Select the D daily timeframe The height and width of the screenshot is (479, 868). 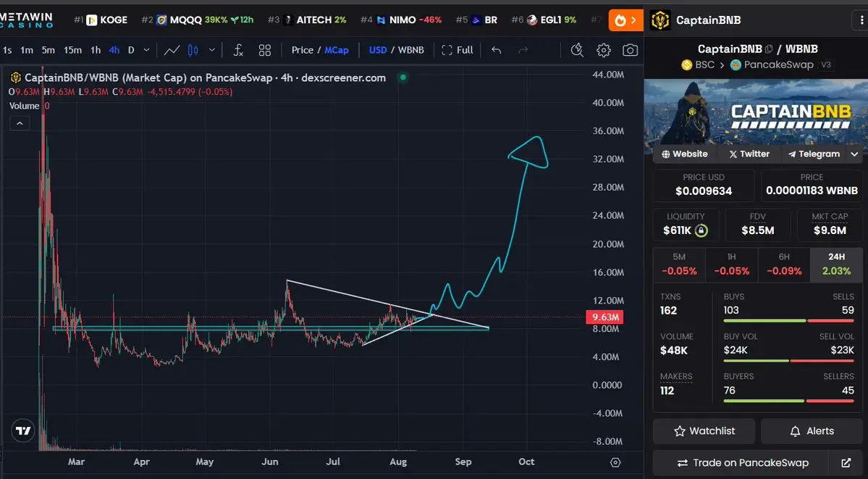click(x=131, y=50)
